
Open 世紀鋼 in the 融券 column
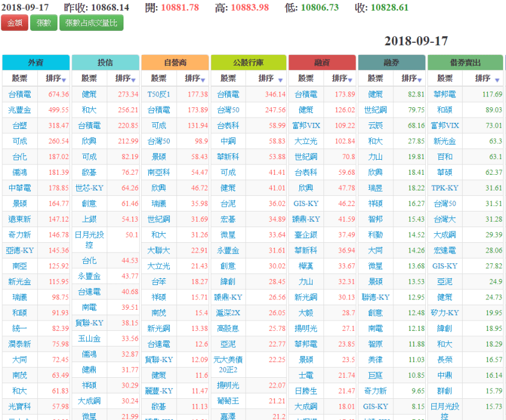(x=375, y=110)
